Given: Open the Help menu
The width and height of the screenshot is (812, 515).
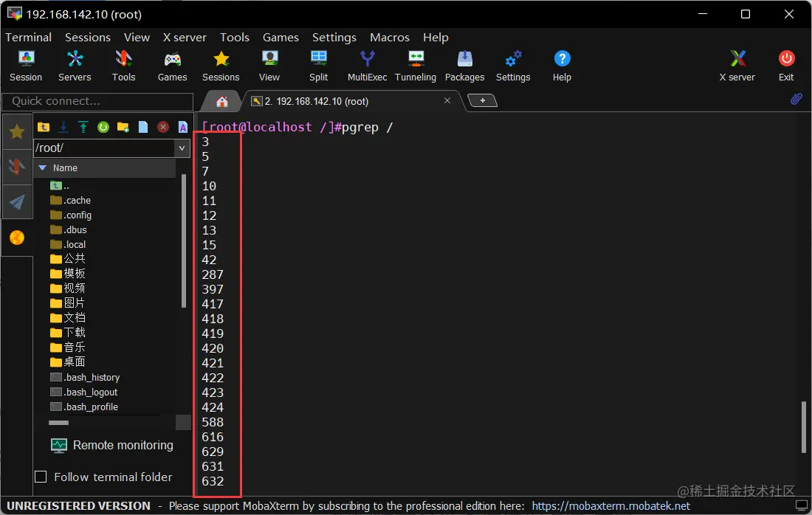Looking at the screenshot, I should (x=436, y=38).
